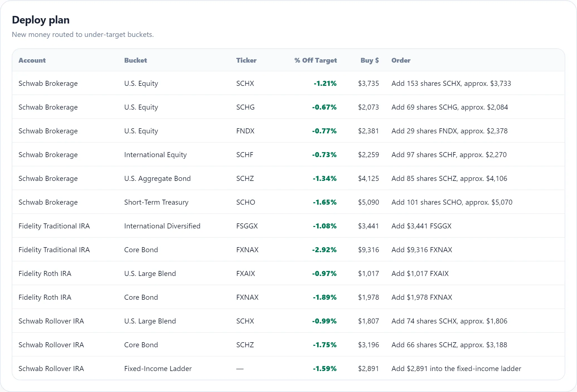Click the $9,316 buy amount

(369, 250)
